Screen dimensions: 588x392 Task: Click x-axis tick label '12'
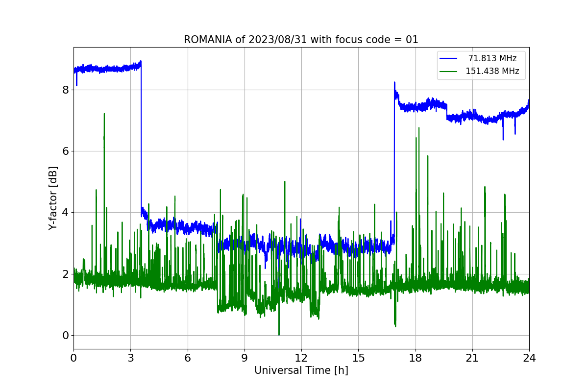point(301,358)
